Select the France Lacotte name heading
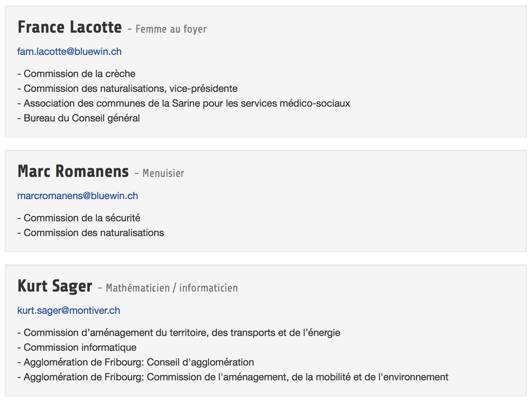This screenshot has height=405, width=532. click(69, 27)
